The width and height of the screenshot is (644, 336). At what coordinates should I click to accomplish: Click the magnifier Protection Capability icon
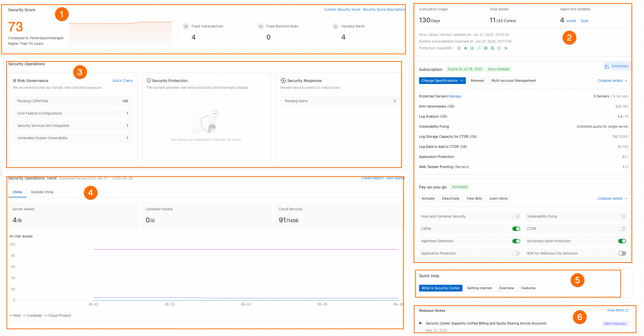pyautogui.click(x=492, y=48)
